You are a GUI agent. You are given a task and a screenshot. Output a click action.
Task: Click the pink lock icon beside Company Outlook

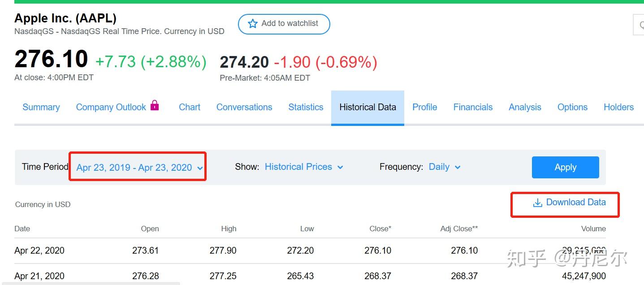click(155, 105)
